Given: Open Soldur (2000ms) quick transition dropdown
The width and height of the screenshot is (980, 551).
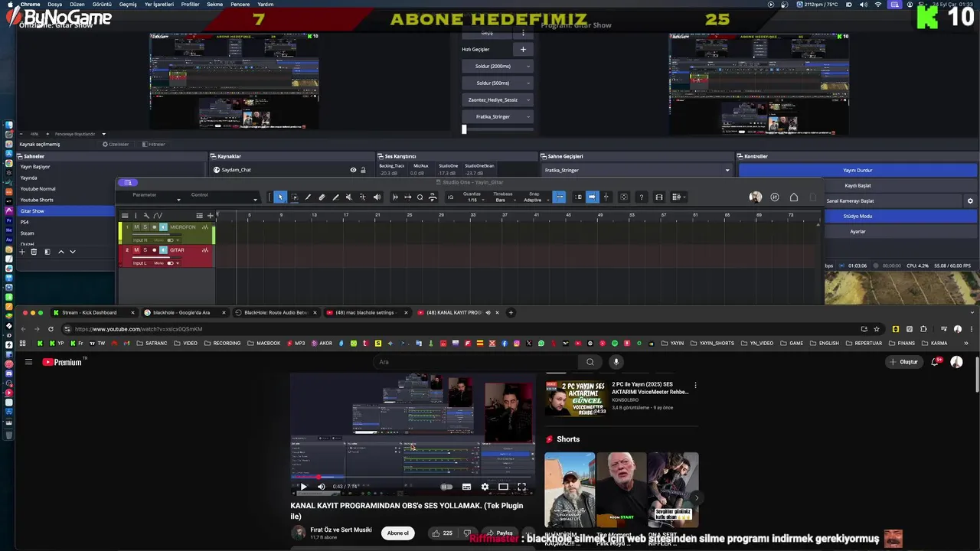Looking at the screenshot, I should pyautogui.click(x=497, y=66).
